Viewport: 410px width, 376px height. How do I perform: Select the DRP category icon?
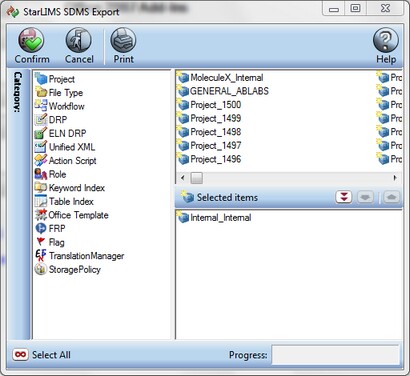coord(41,119)
